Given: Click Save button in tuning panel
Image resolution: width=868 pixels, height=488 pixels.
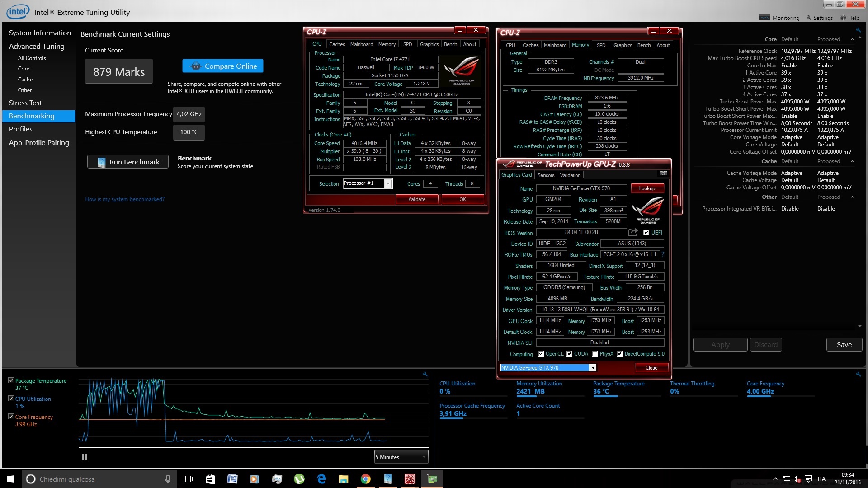Looking at the screenshot, I should pos(844,345).
